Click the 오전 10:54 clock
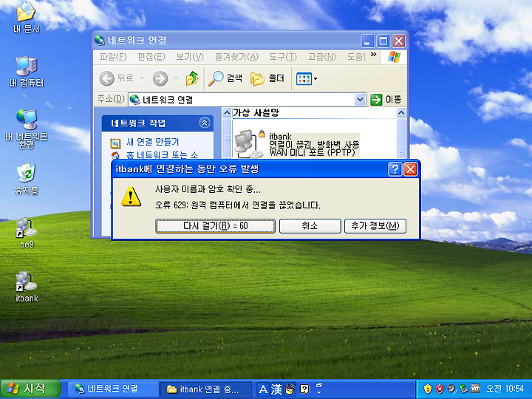The image size is (532, 399). point(505,389)
